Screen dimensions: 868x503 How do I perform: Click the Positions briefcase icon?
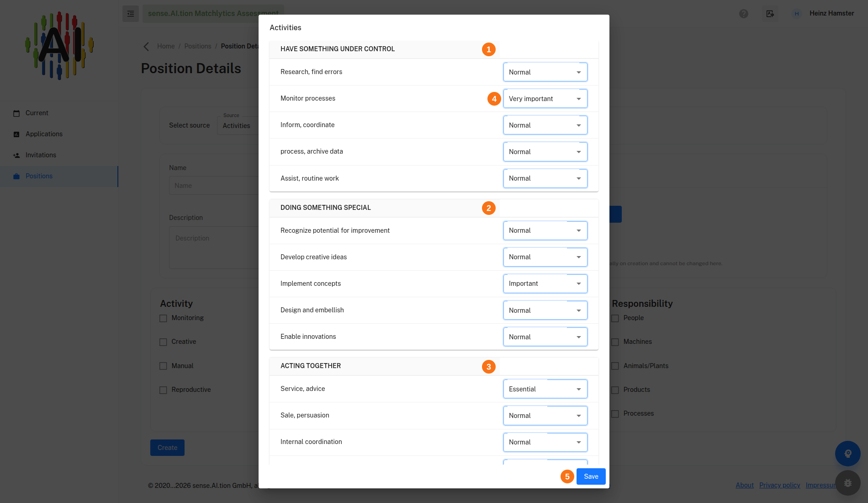coord(16,177)
